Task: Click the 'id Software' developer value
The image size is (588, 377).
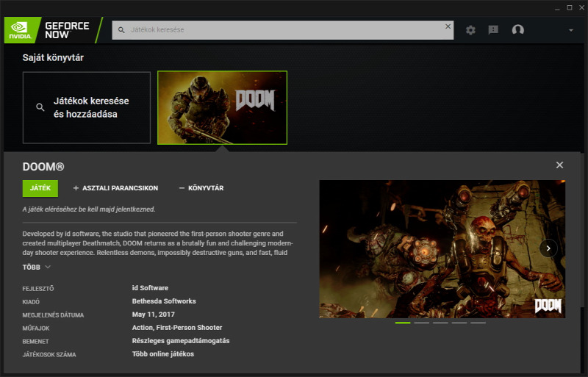Action: (150, 288)
